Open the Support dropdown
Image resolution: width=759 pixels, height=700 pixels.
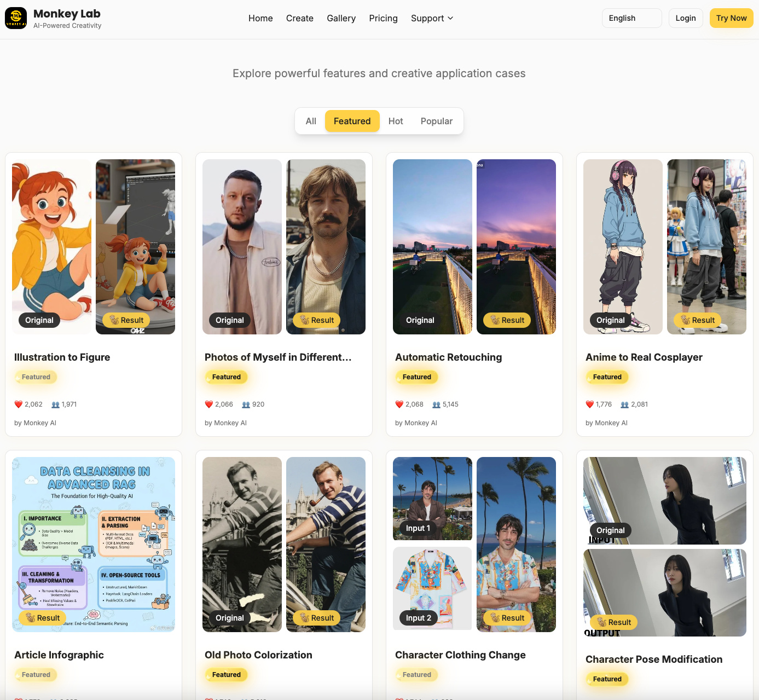[432, 18]
